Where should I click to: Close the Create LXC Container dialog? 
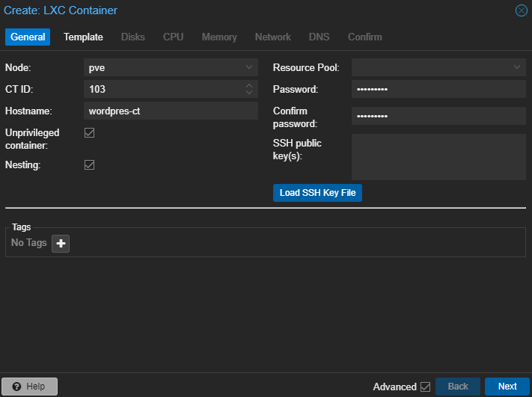click(522, 10)
